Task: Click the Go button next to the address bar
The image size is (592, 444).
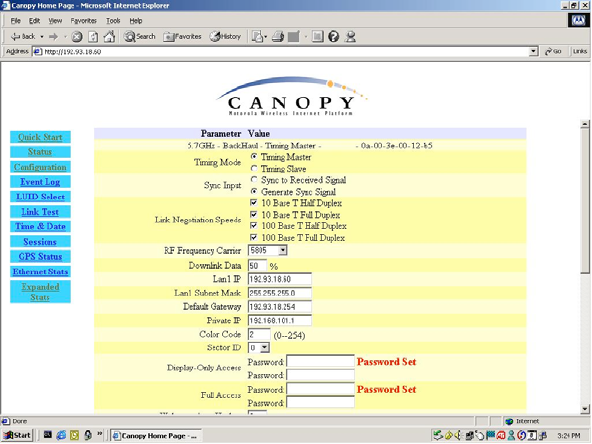Action: (x=553, y=51)
